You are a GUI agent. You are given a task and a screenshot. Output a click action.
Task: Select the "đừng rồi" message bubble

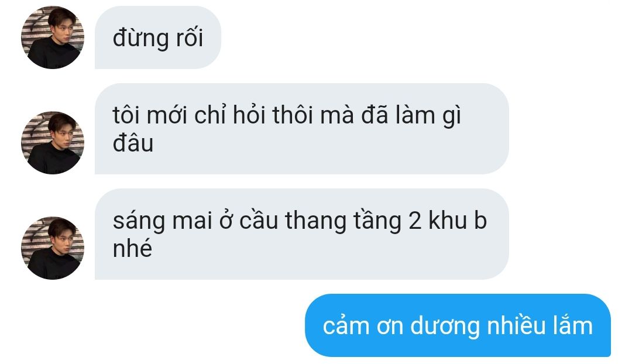(158, 37)
